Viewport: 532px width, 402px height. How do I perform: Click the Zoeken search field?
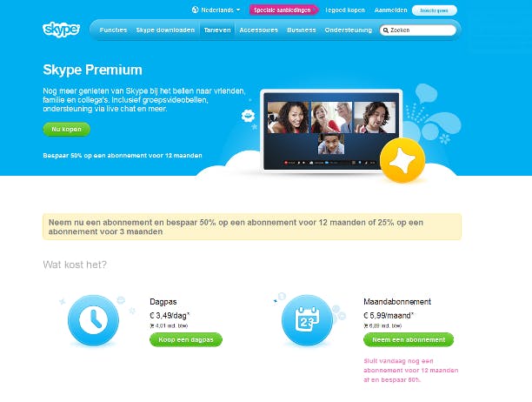(418, 30)
